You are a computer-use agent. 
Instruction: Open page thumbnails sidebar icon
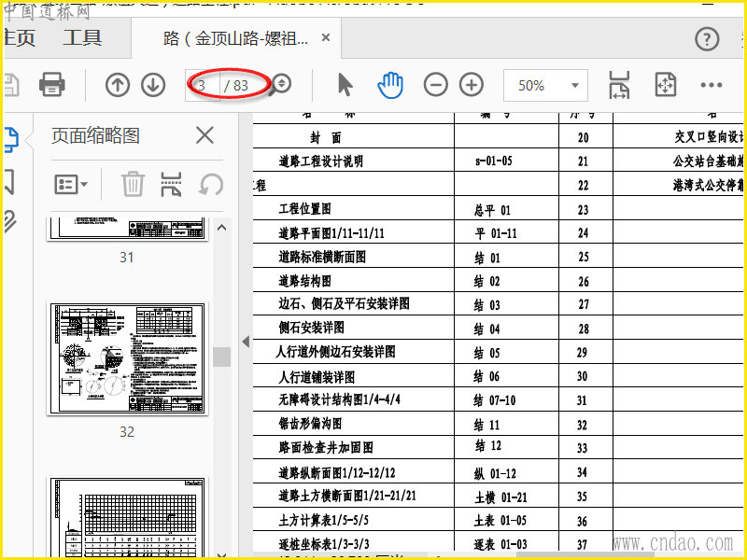click(x=10, y=139)
